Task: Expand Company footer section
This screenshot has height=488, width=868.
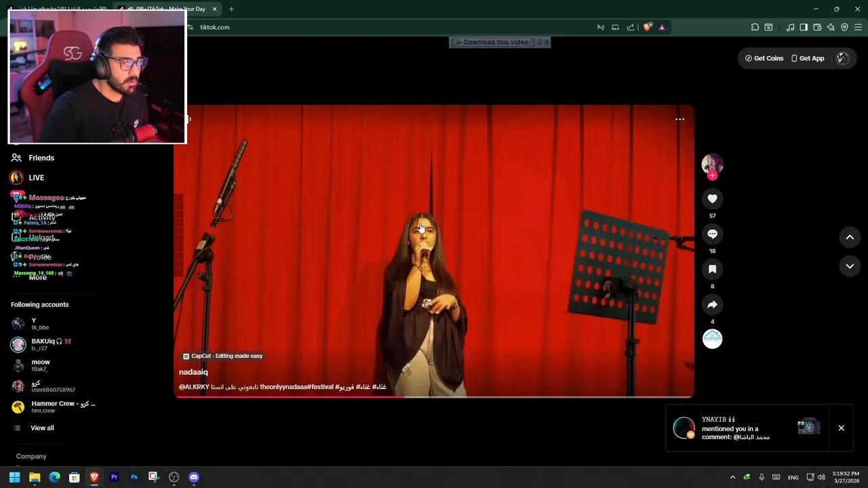Action: [x=31, y=456]
